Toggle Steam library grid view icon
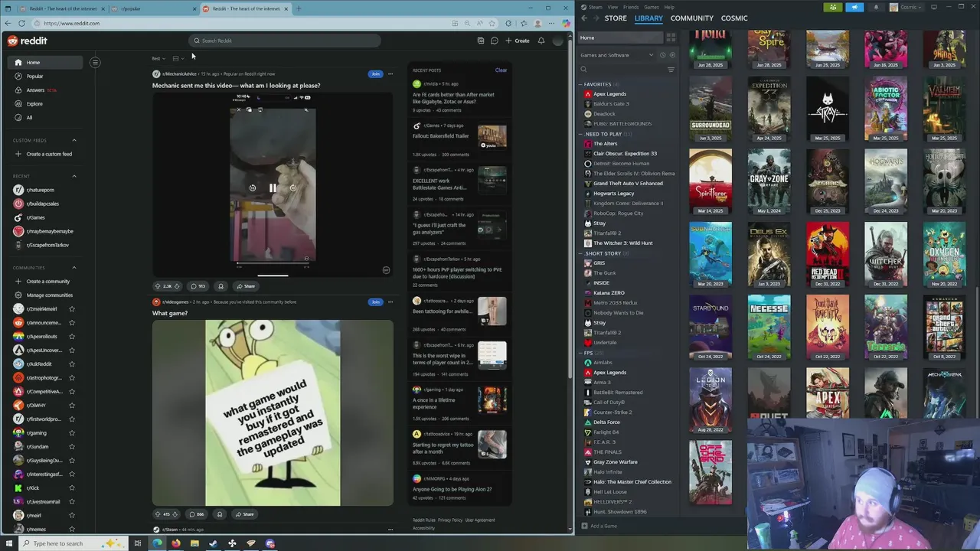Image resolution: width=980 pixels, height=551 pixels. pyautogui.click(x=671, y=37)
